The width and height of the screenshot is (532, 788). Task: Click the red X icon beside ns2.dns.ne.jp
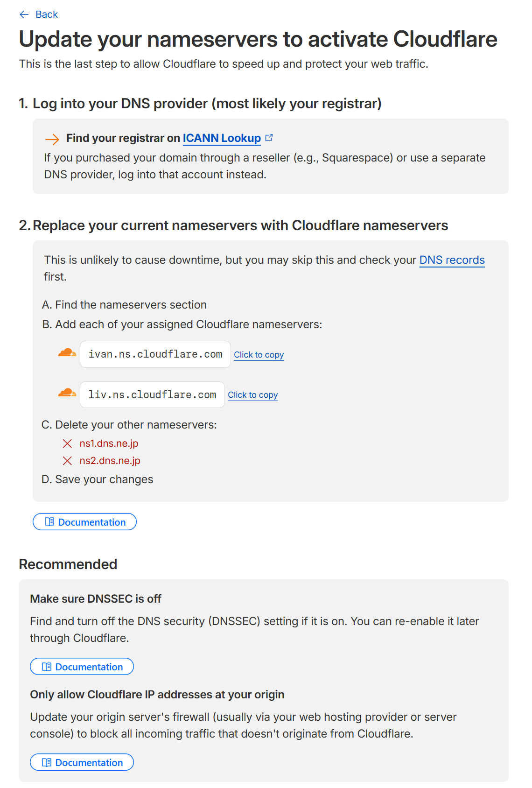(x=67, y=461)
